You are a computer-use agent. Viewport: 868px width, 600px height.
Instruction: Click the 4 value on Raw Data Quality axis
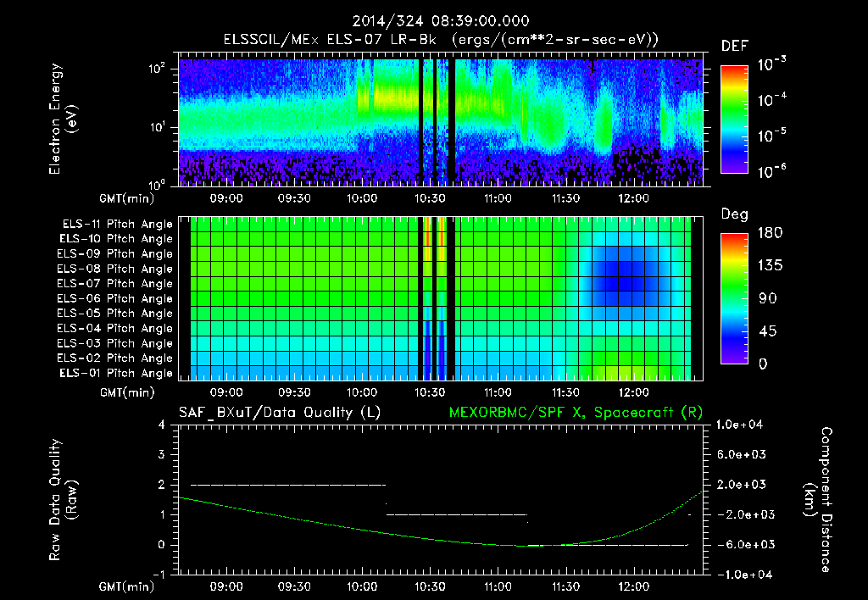coord(161,425)
